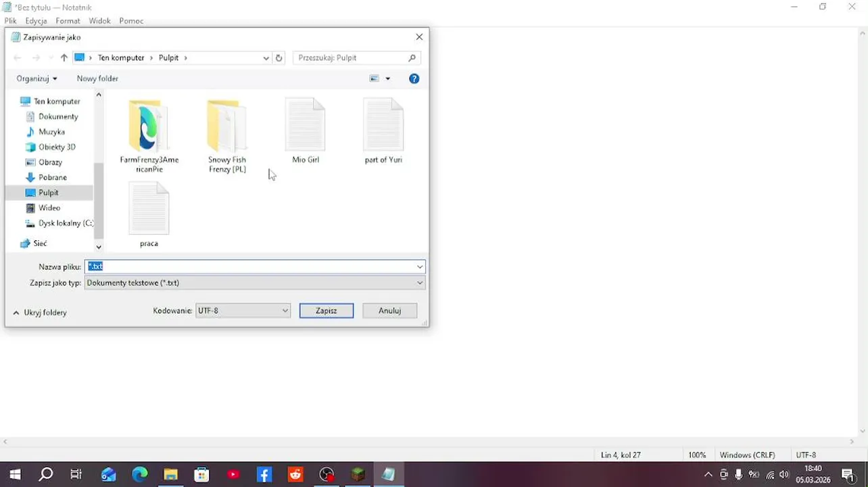Expand the view options dropdown arrow
This screenshot has height=487, width=868.
coord(387,78)
